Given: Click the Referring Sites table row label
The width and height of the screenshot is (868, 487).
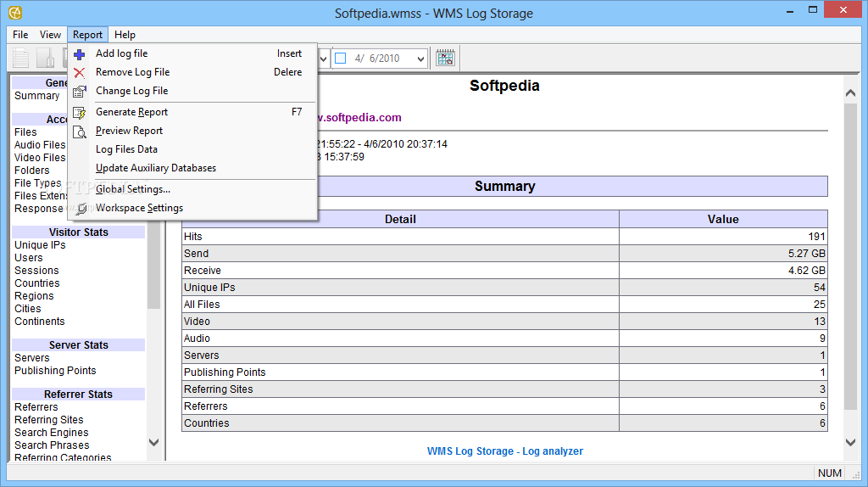Looking at the screenshot, I should [218, 389].
